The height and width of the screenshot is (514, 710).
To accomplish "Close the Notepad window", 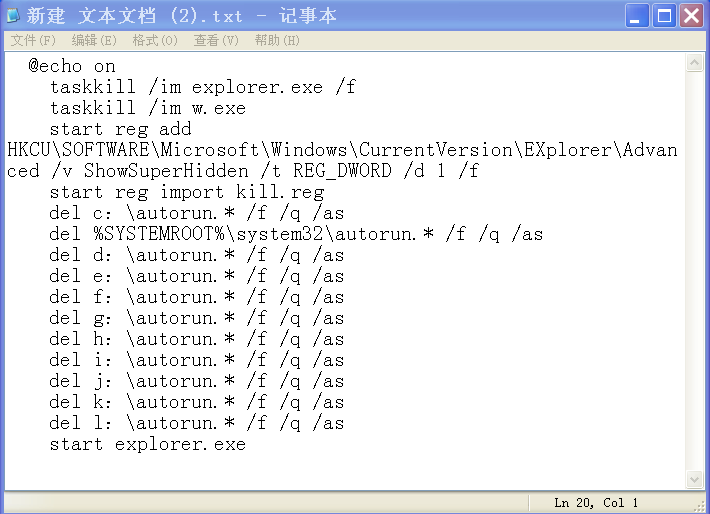I will 691,16.
